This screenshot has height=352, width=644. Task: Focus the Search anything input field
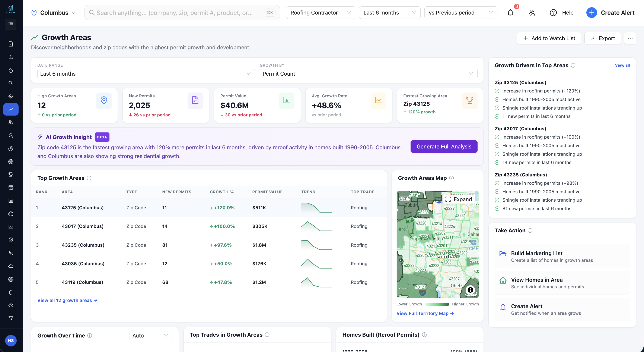coord(182,13)
